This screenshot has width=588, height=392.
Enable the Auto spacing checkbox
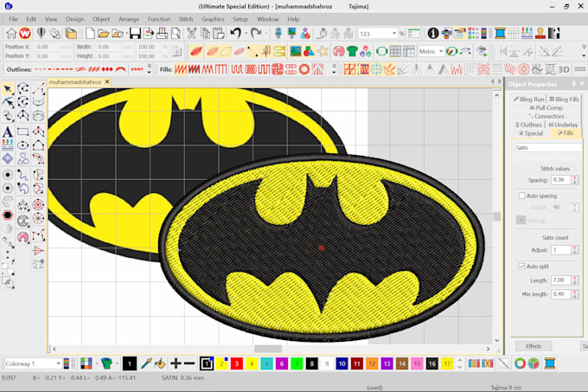[x=521, y=196]
